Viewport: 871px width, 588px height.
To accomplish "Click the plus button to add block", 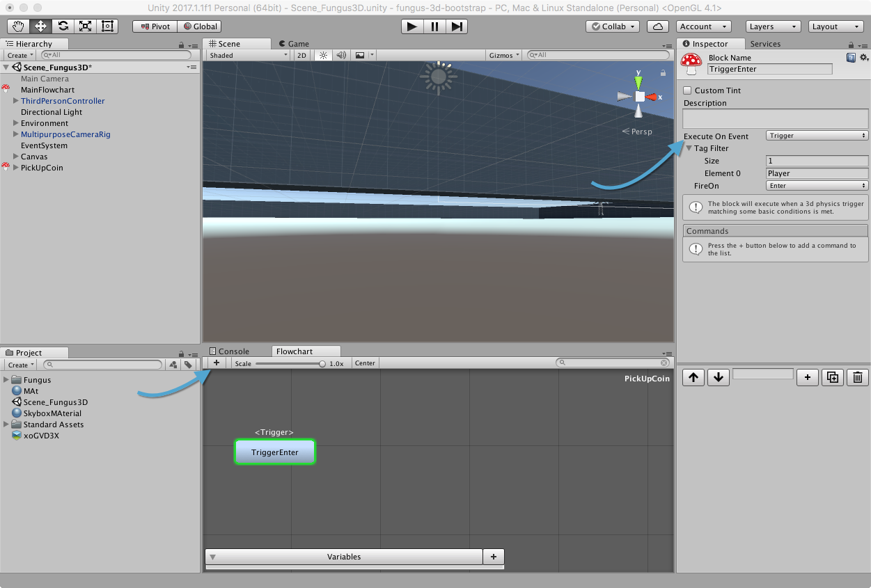I will click(217, 363).
